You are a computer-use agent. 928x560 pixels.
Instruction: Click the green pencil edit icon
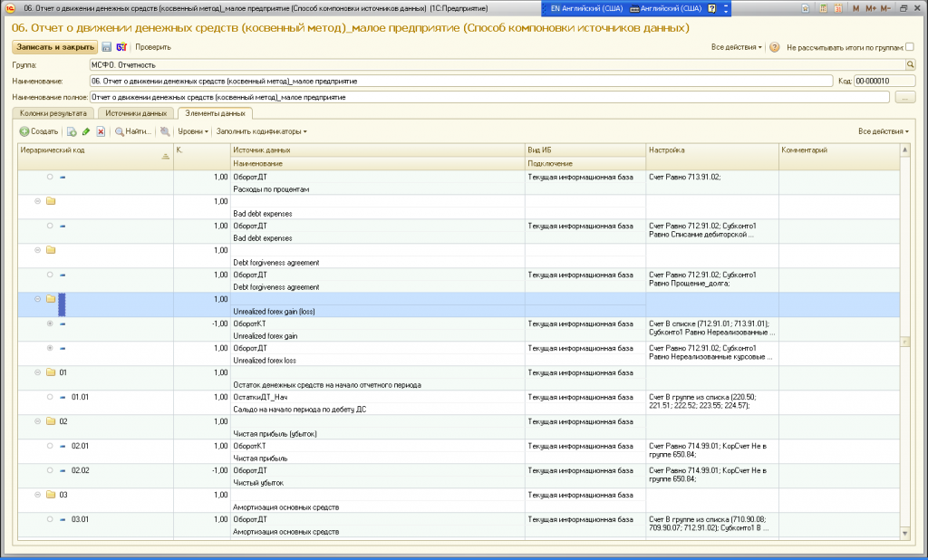(x=86, y=131)
